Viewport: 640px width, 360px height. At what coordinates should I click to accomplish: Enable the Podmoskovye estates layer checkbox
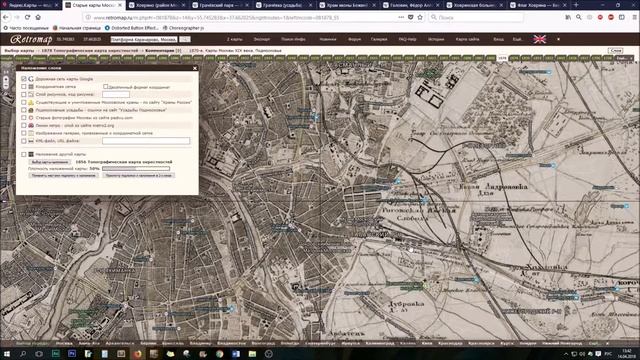click(24, 110)
